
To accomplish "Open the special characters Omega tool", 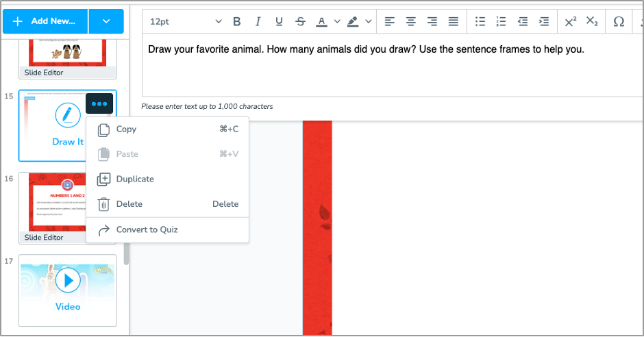I will [619, 22].
